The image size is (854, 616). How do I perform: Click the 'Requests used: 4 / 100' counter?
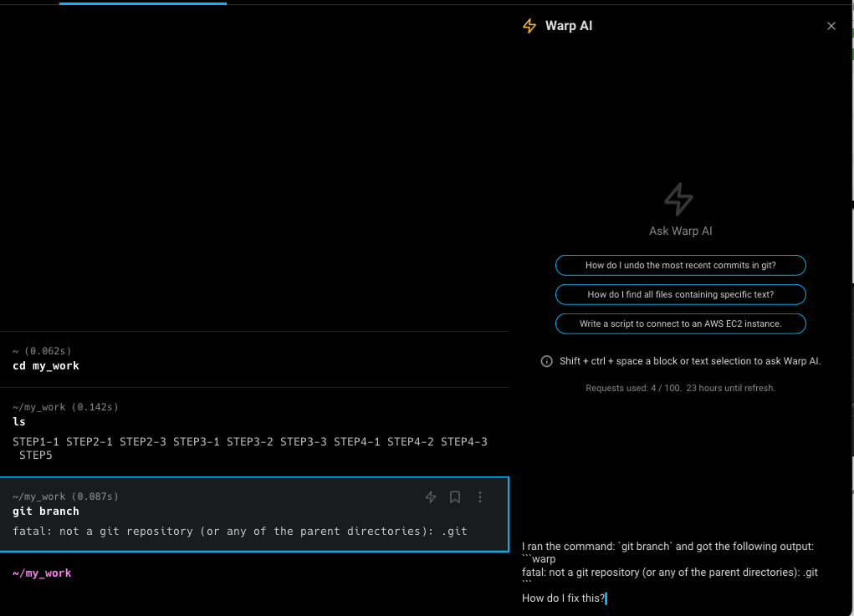tap(680, 388)
